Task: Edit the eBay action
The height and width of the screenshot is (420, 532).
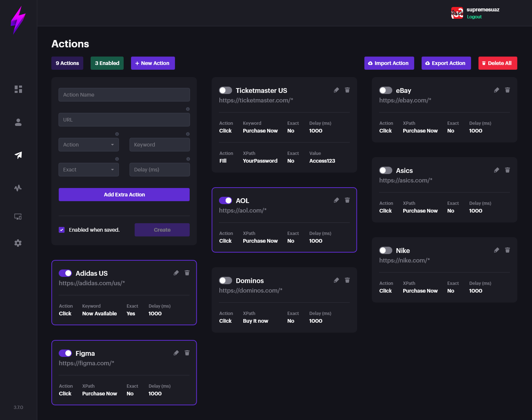Action: click(496, 90)
